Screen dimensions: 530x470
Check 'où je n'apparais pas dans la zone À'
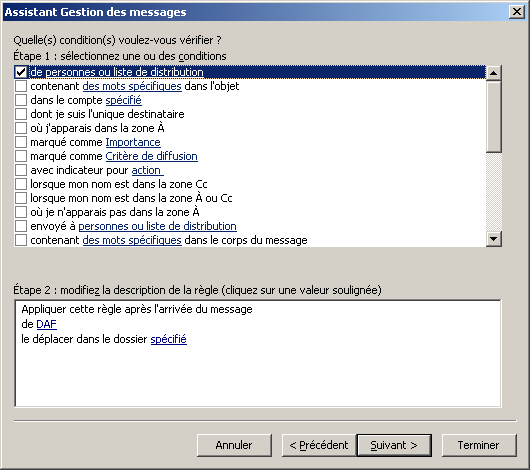21,212
